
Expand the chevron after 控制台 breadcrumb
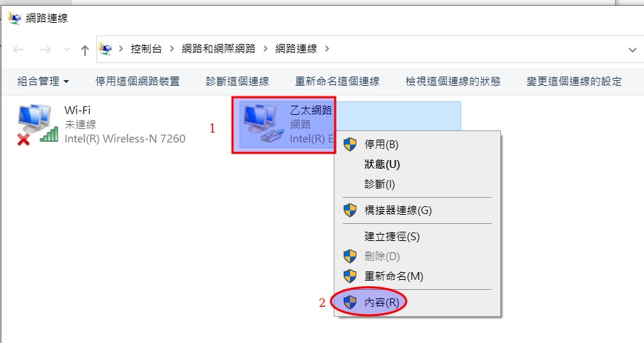pyautogui.click(x=171, y=49)
